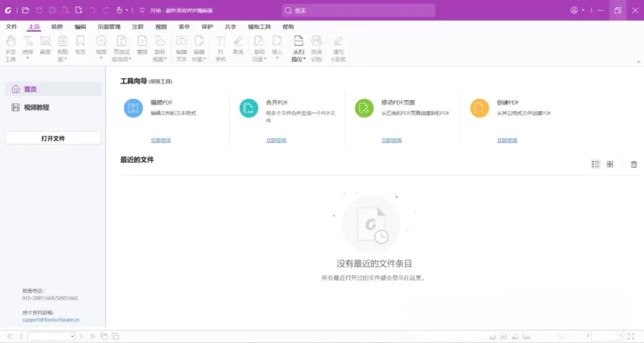The height and width of the screenshot is (343, 644).
Task: Open the 页面管理 page management tab
Action: pos(109,27)
